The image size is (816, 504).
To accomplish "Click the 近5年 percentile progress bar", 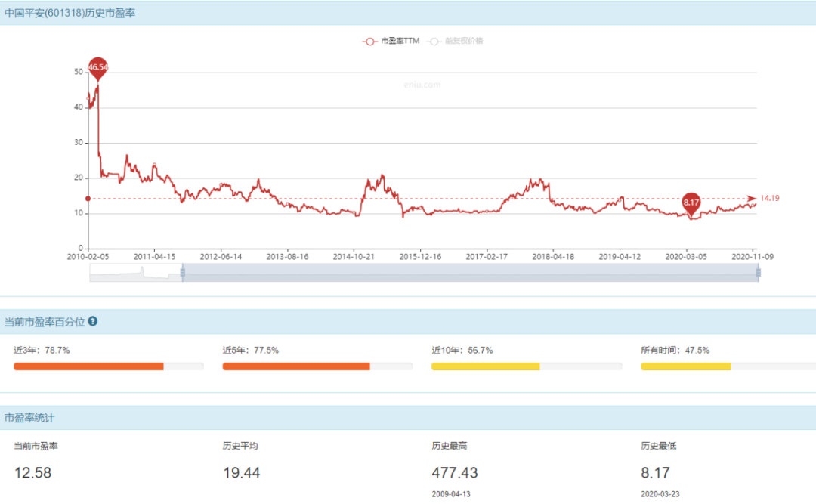I will (x=317, y=366).
